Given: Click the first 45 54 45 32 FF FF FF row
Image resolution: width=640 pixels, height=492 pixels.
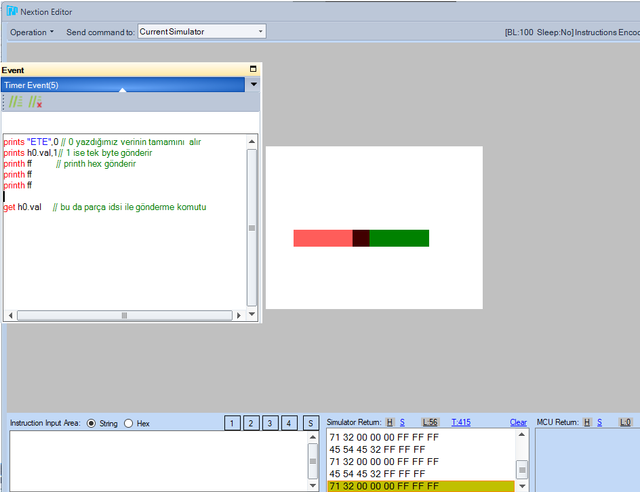Looking at the screenshot, I should click(x=377, y=450).
